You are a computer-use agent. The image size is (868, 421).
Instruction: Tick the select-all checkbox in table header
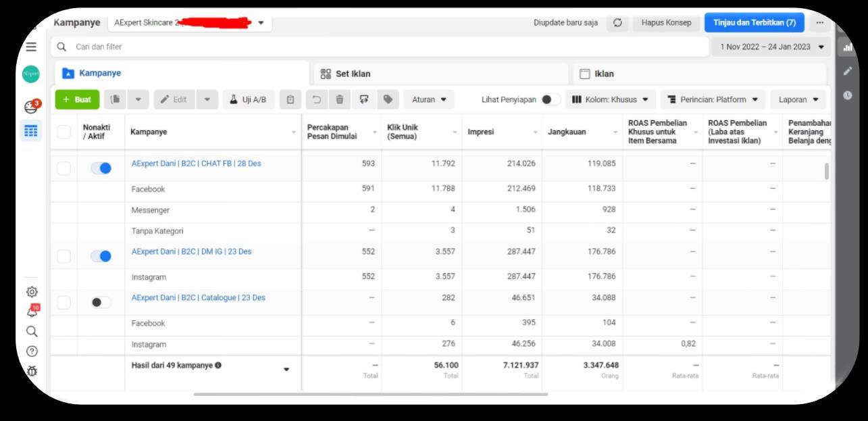point(63,132)
